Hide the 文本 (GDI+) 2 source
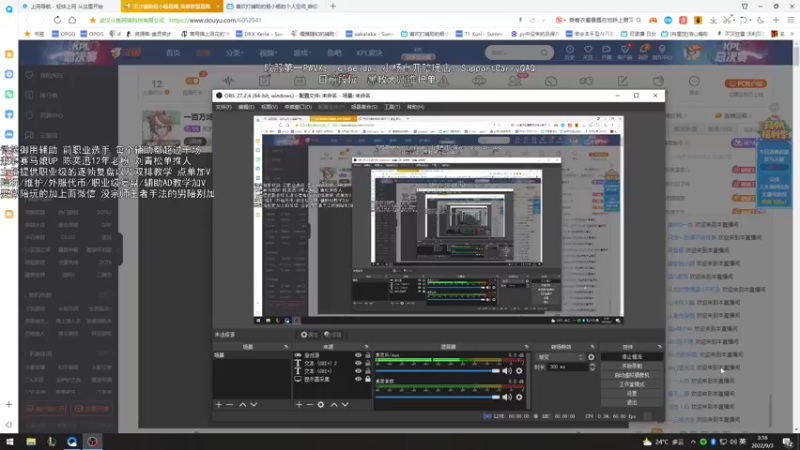 [x=358, y=363]
